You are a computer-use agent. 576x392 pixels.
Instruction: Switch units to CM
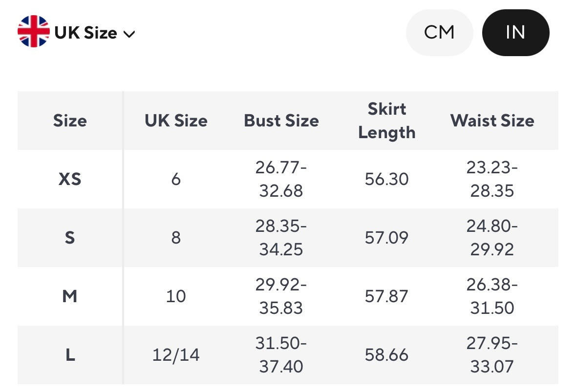coord(439,33)
